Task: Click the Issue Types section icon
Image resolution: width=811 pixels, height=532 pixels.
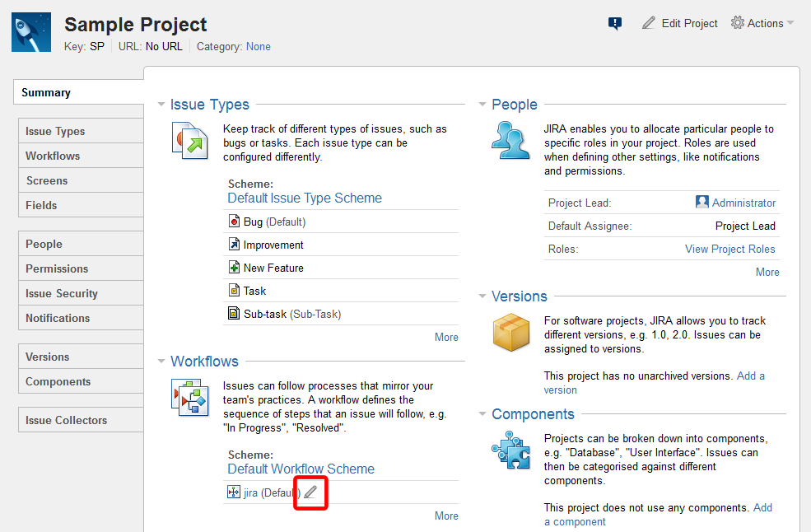Action: 190,140
